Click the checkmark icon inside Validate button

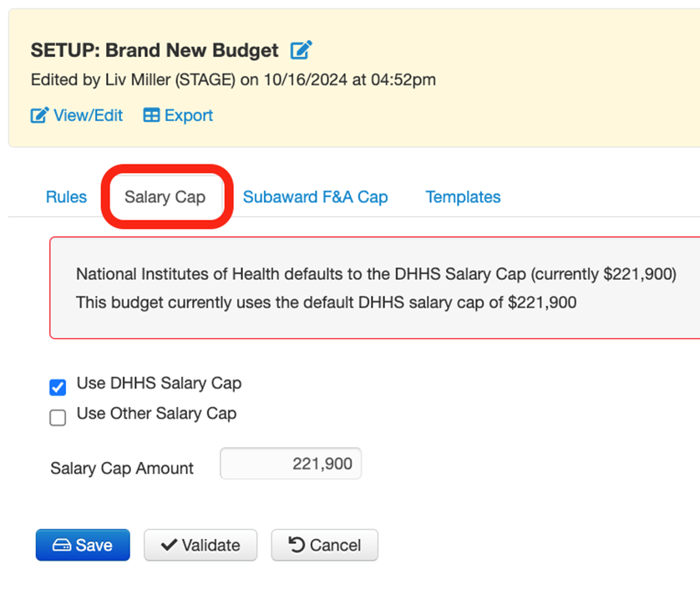169,546
